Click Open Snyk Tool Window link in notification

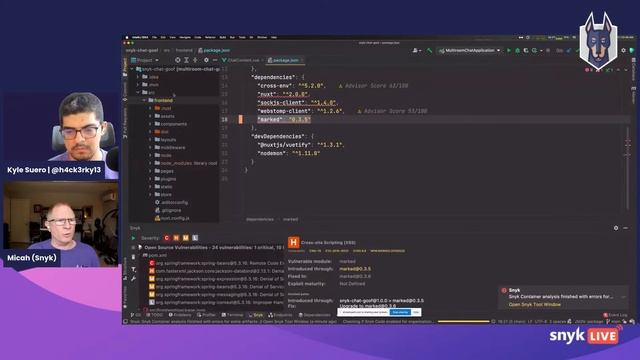[x=535, y=304]
